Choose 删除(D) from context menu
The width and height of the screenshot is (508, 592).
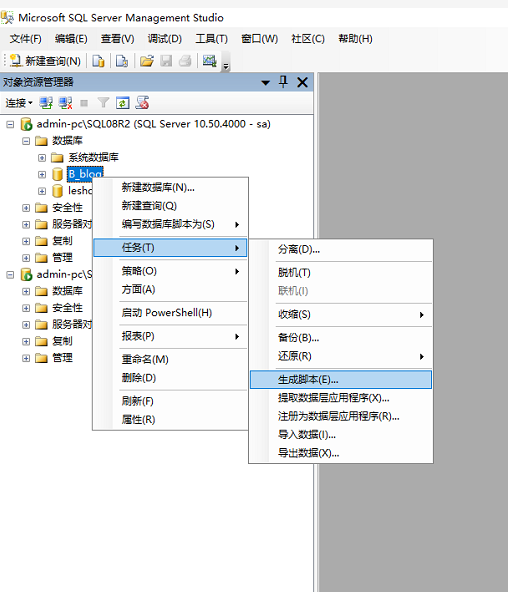pyautogui.click(x=170, y=378)
